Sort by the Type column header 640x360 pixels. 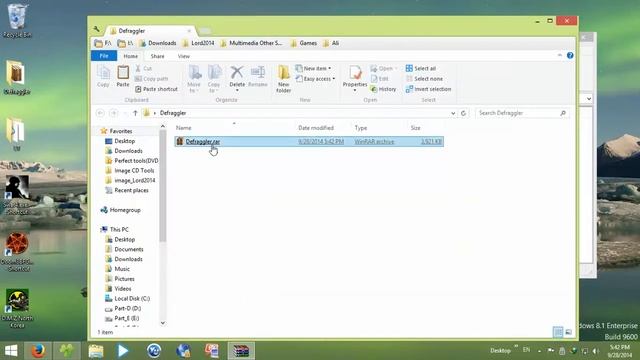click(361, 128)
